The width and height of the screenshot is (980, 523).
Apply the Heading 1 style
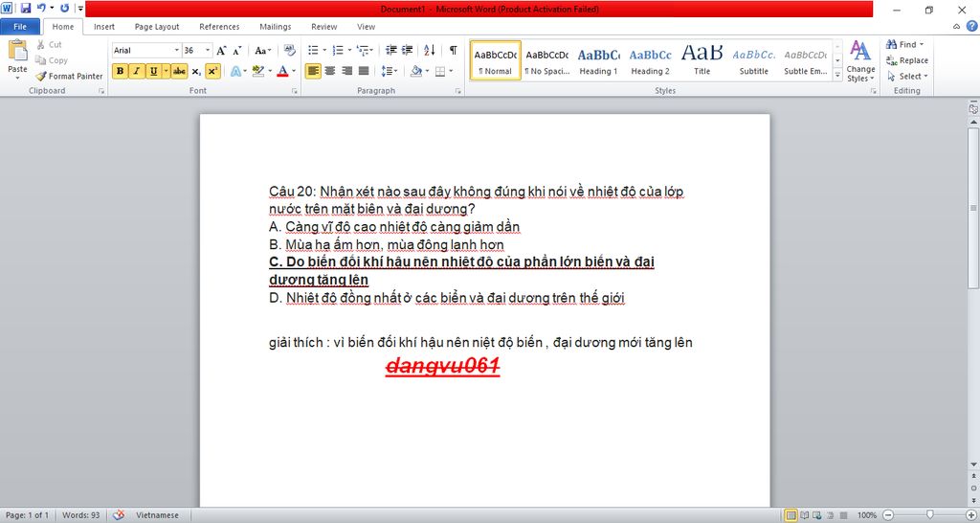coord(598,60)
